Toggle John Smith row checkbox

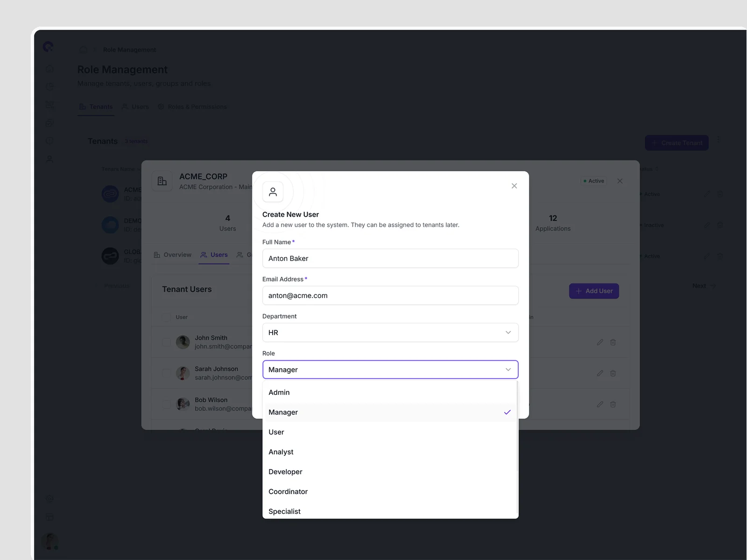tap(166, 342)
